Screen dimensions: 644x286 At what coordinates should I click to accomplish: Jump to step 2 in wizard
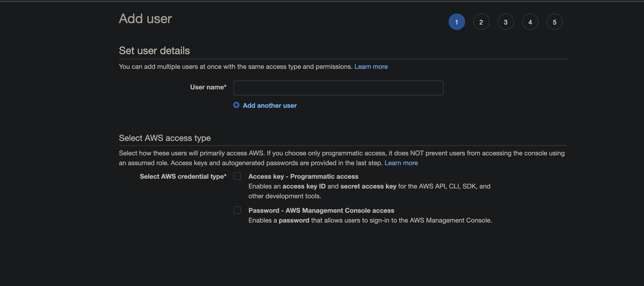click(x=481, y=22)
